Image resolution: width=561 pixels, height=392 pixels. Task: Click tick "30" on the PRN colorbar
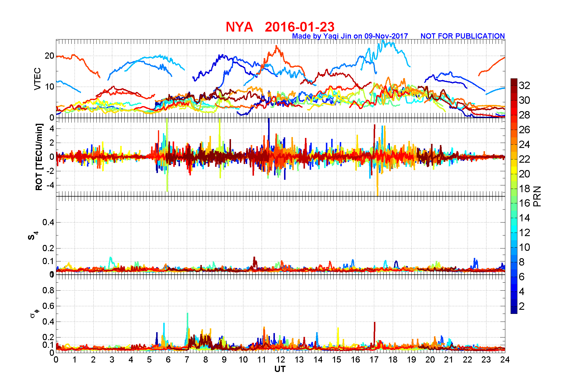524,100
